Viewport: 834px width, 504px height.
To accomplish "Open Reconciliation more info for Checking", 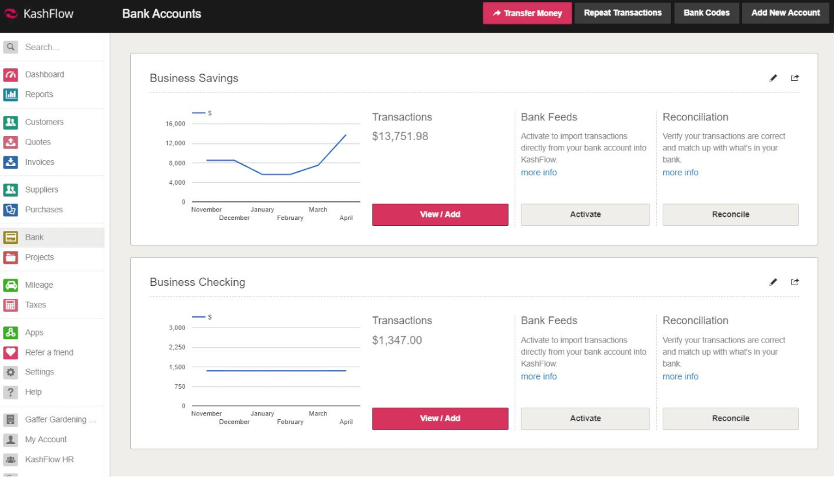I will pyautogui.click(x=680, y=376).
